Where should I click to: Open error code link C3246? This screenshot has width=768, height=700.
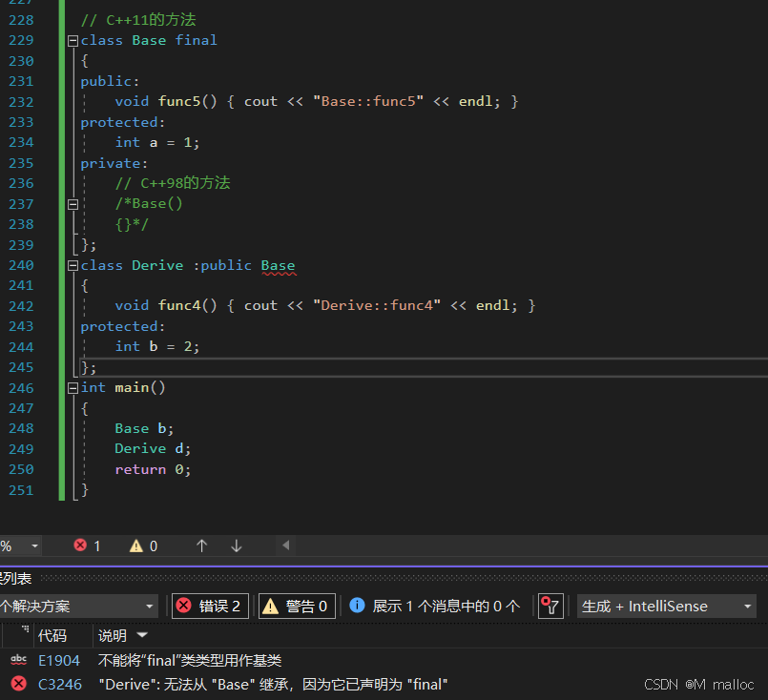tap(60, 685)
